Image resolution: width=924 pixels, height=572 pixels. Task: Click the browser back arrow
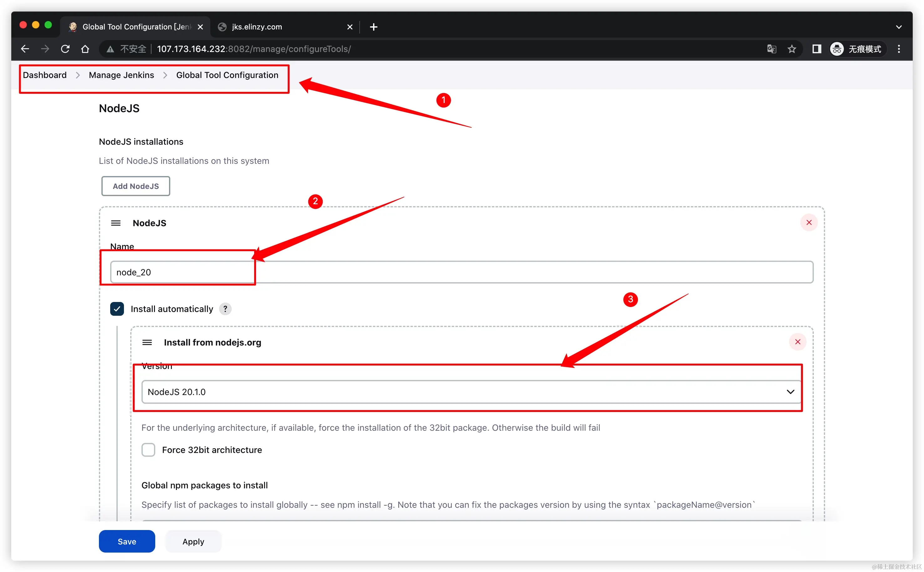point(25,49)
